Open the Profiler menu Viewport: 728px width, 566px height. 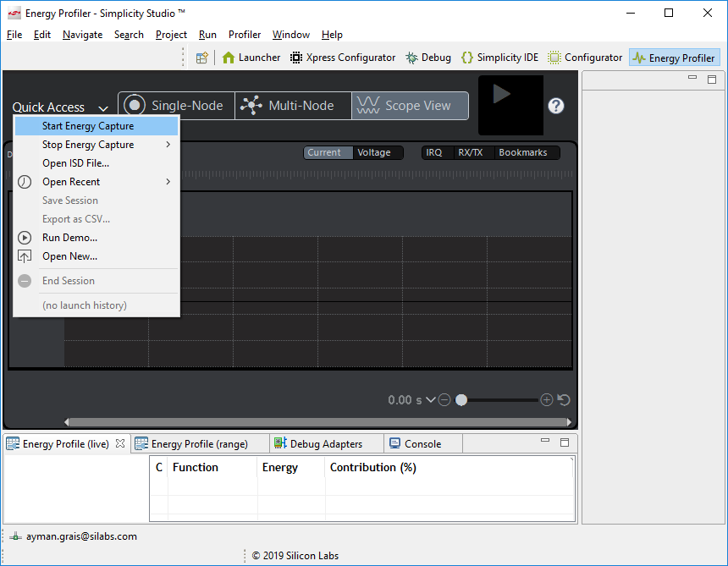[x=245, y=35]
